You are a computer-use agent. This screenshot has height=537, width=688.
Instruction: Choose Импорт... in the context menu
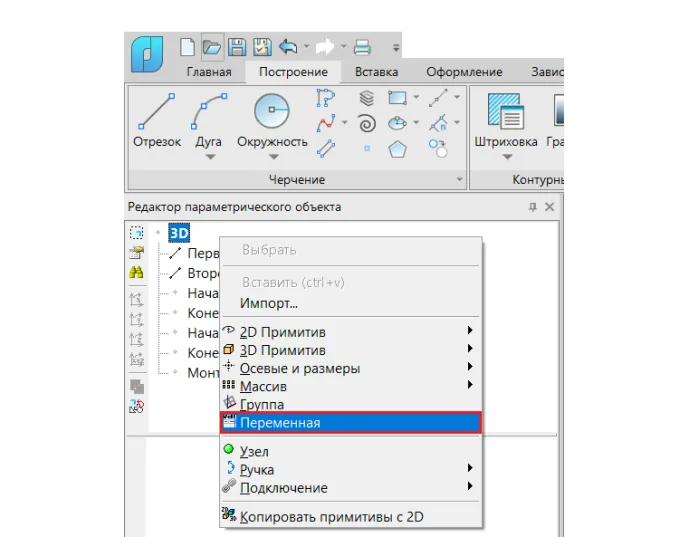click(269, 303)
